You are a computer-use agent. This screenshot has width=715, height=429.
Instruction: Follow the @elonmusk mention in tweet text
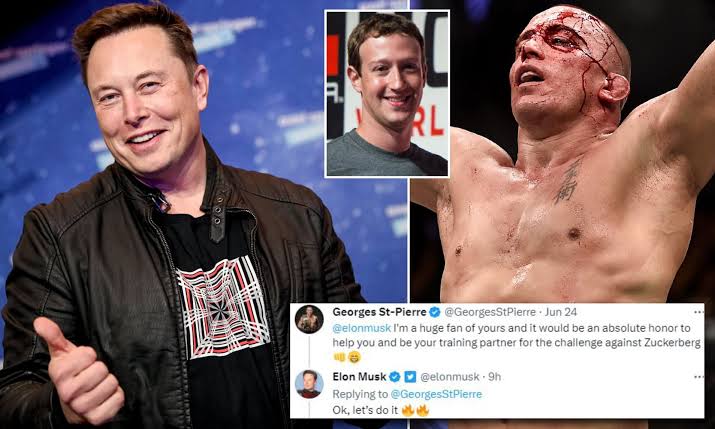coord(362,328)
